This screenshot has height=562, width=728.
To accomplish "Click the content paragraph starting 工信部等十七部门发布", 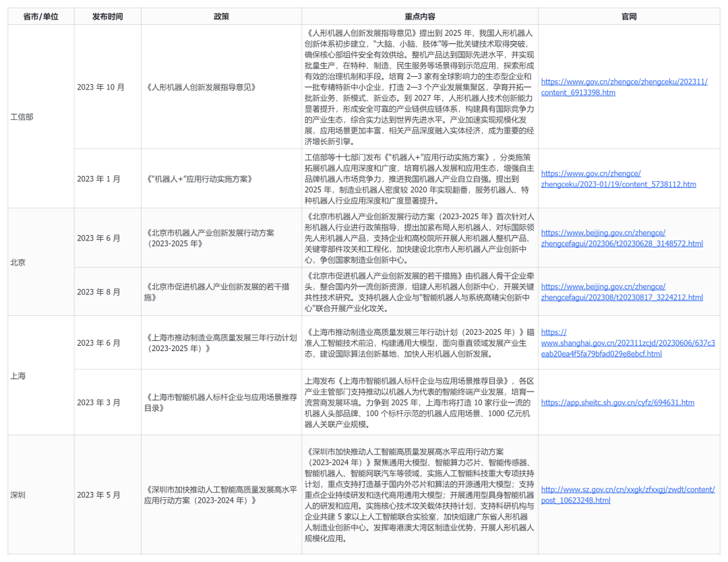I will click(419, 179).
